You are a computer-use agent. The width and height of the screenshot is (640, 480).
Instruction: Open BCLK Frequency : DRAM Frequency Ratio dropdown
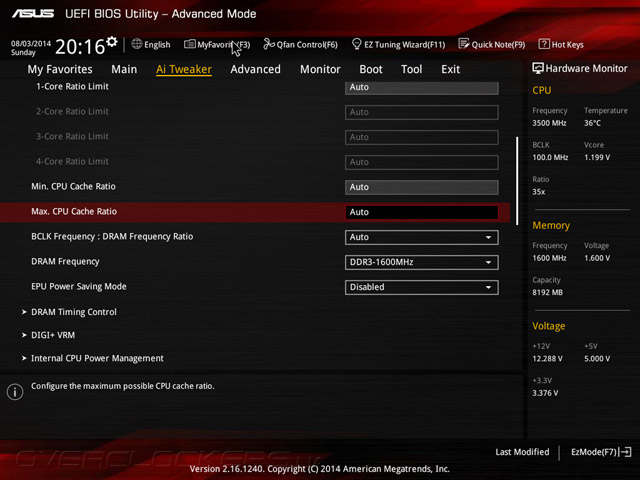422,237
